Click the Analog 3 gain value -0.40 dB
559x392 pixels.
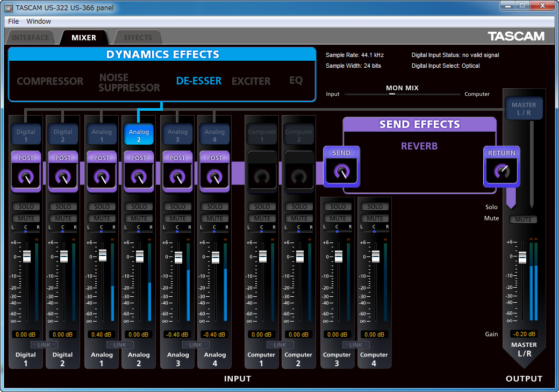(x=177, y=334)
